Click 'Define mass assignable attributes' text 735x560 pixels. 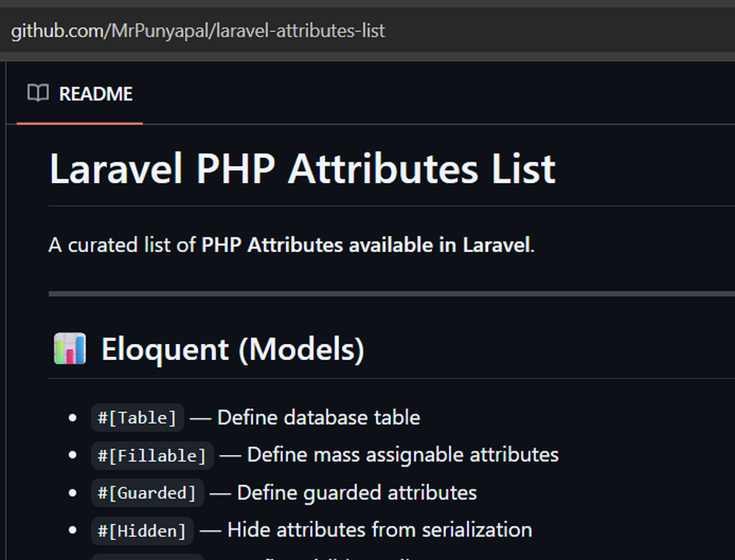coord(402,455)
